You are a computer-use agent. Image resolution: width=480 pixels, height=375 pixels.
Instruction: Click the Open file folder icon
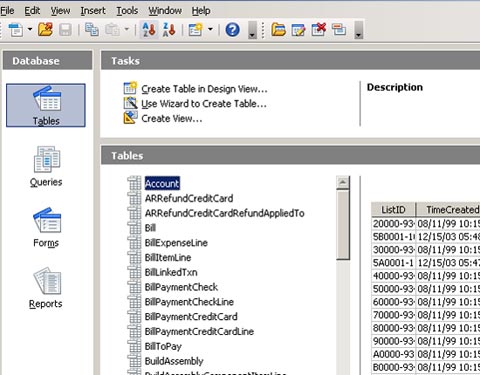45,30
